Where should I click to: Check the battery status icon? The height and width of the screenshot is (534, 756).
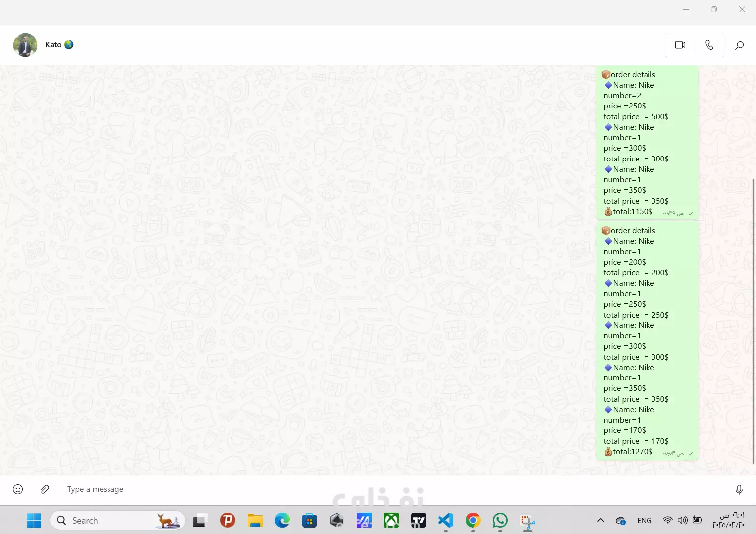click(698, 520)
